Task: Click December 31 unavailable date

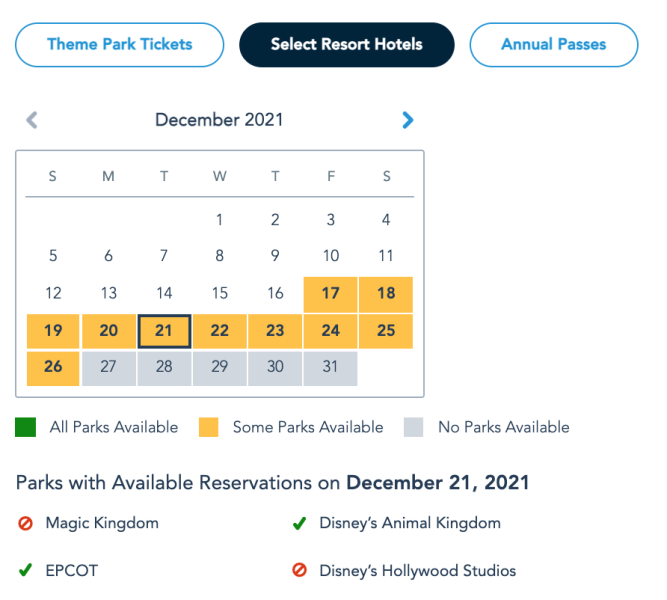Action: (x=331, y=367)
